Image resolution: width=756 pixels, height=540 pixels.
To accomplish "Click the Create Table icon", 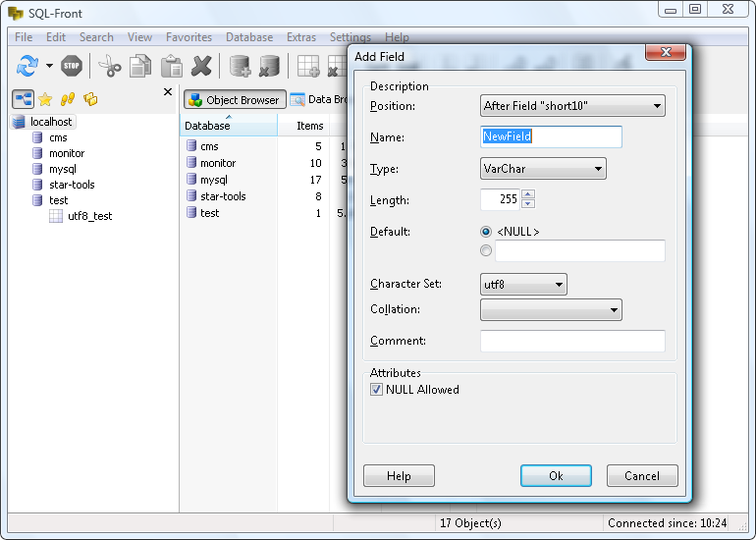I will [x=308, y=66].
